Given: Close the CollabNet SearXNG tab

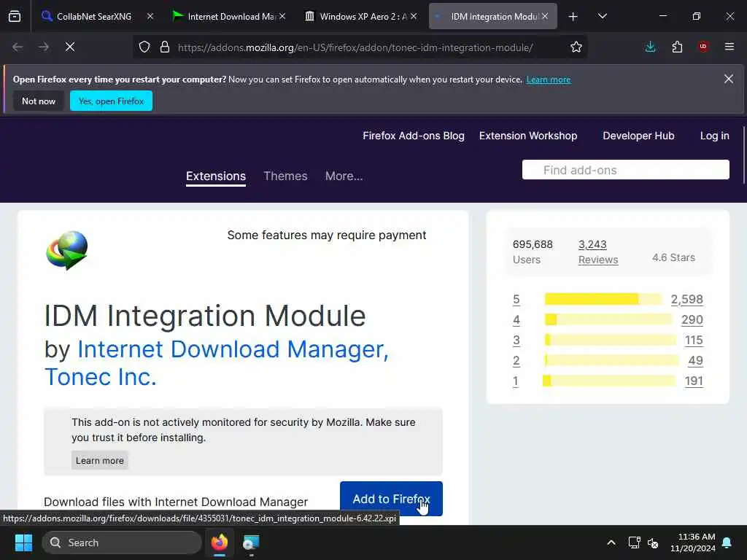Looking at the screenshot, I should [150, 16].
